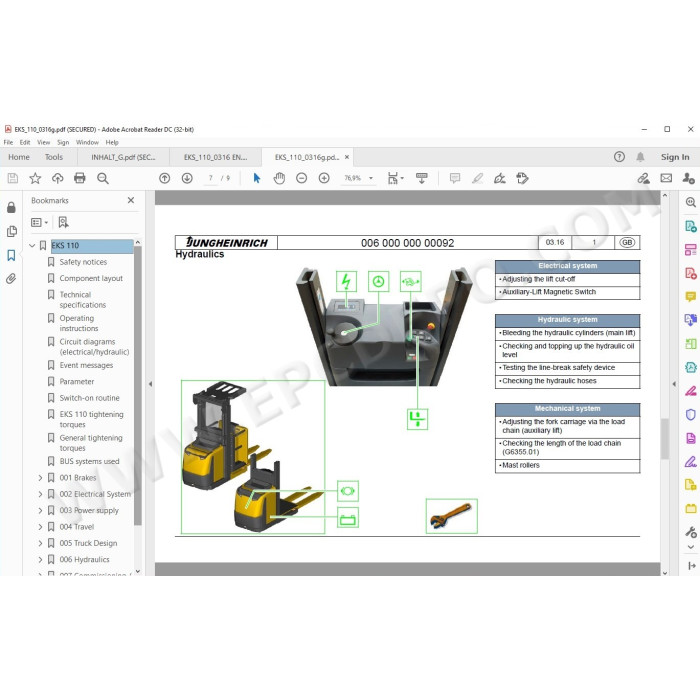Bookmark file with the star icon
Screen dimensions: 700x700
click(x=35, y=179)
